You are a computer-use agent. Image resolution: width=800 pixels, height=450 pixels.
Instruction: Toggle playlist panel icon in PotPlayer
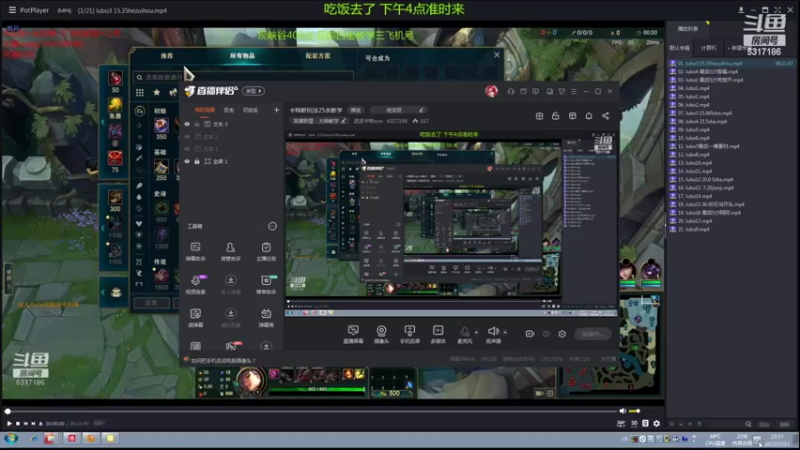click(645, 423)
